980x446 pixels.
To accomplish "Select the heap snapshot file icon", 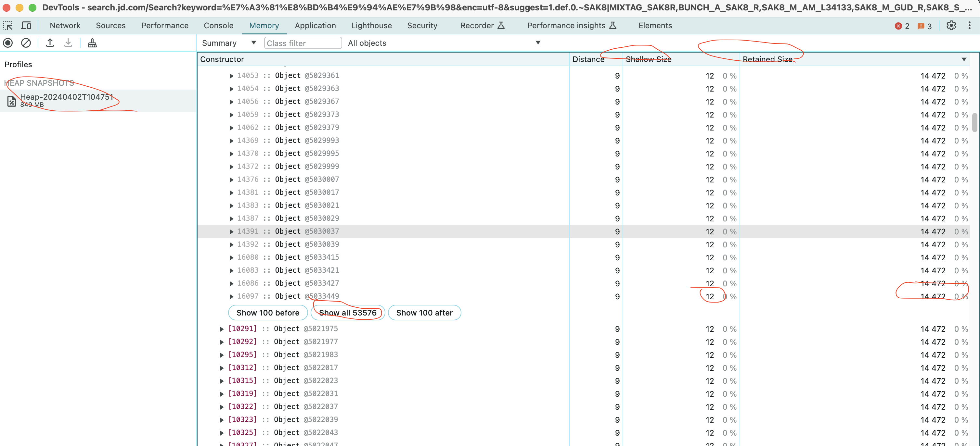I will (x=12, y=101).
